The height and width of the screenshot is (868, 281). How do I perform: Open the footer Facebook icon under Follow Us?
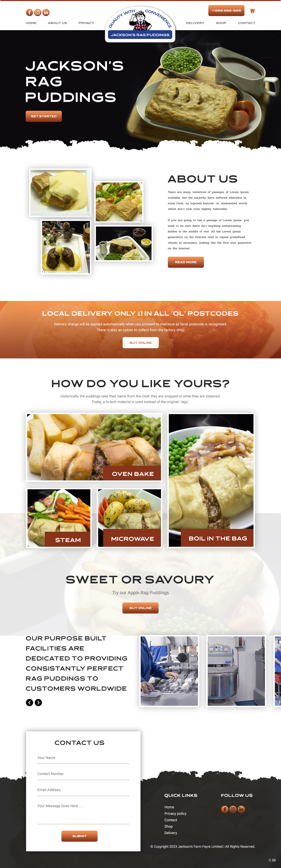click(225, 809)
